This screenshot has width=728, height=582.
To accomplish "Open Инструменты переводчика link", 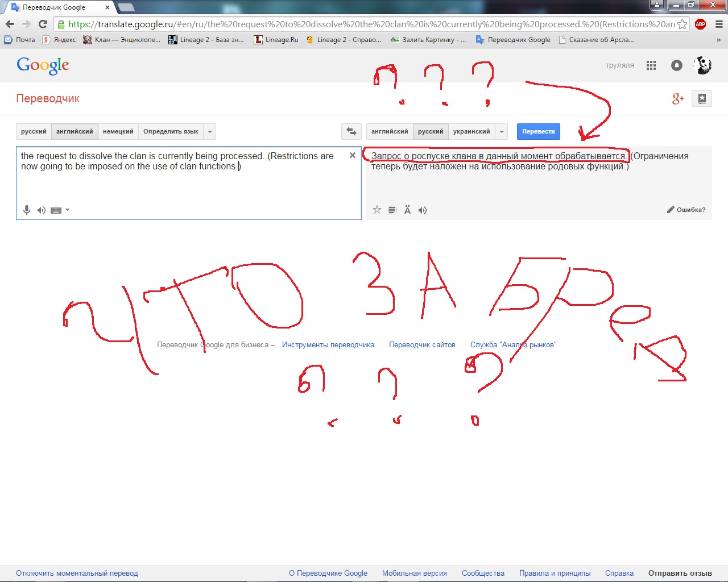I will 328,344.
